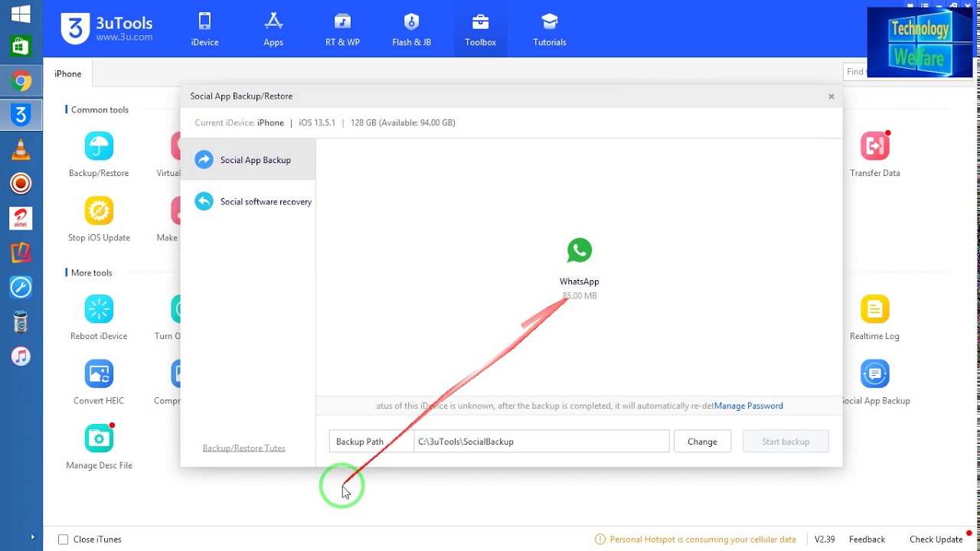Click the WhatsApp app icon
This screenshot has height=551, width=980.
tap(579, 251)
